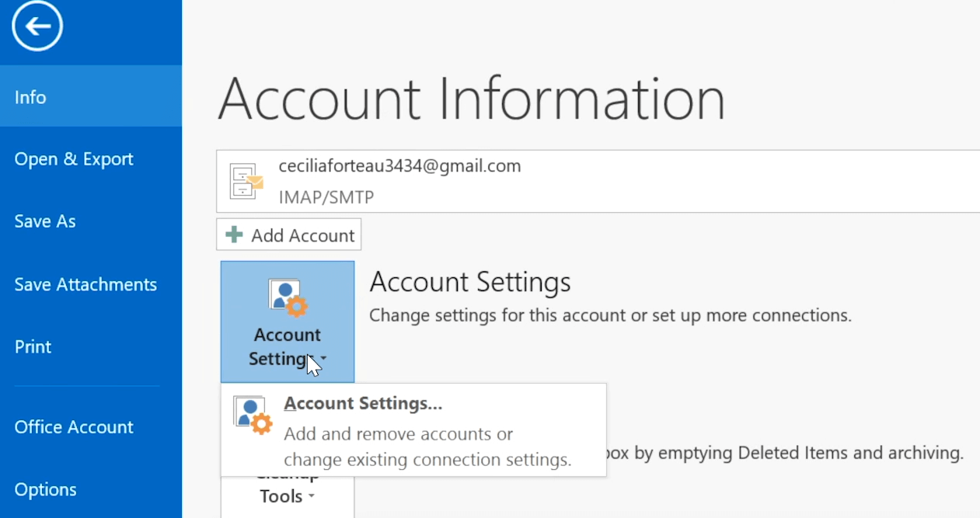Open the Print page
The image size is (980, 518).
coord(91,346)
